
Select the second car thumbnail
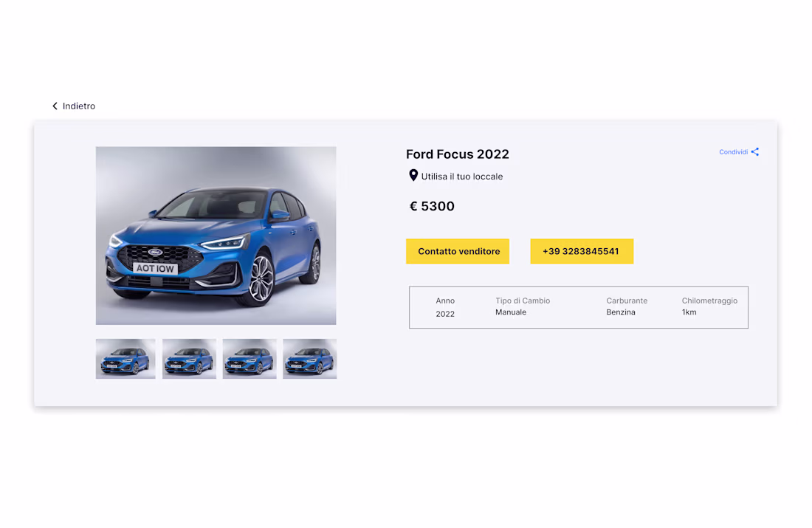tap(189, 359)
